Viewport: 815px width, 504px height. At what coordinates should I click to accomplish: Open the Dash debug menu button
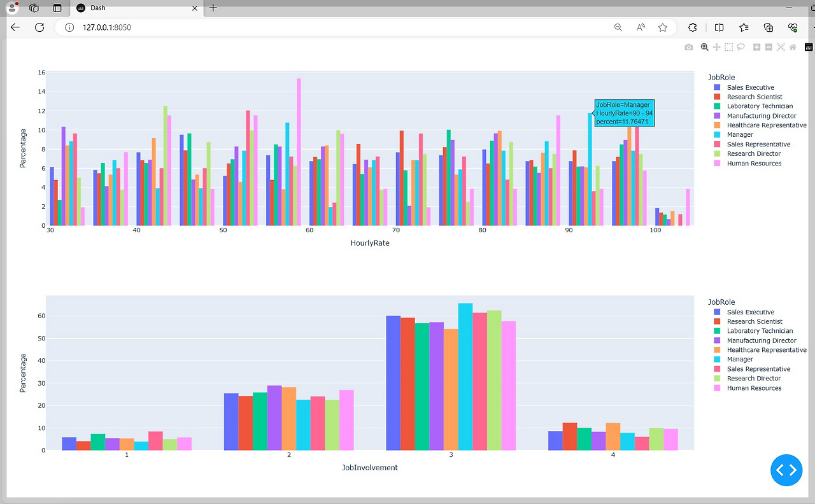tap(786, 470)
